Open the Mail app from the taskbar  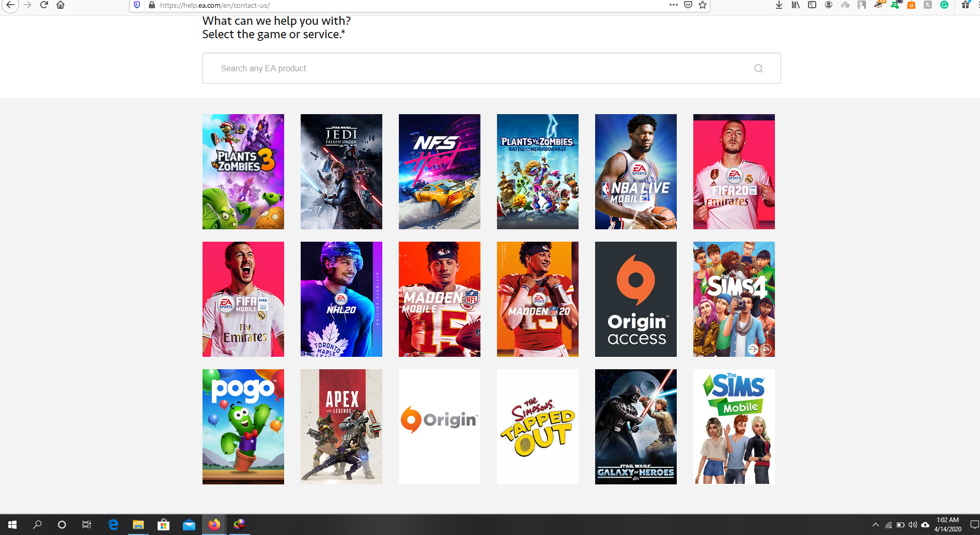(x=189, y=525)
